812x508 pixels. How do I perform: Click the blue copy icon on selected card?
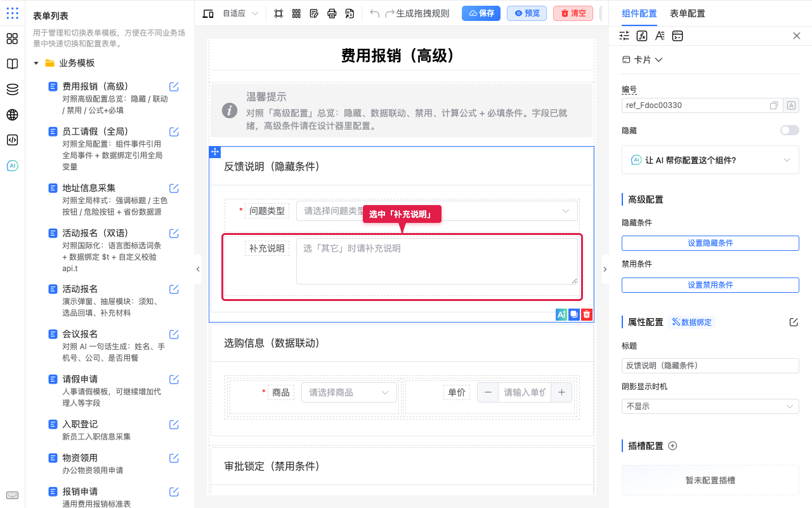click(574, 314)
